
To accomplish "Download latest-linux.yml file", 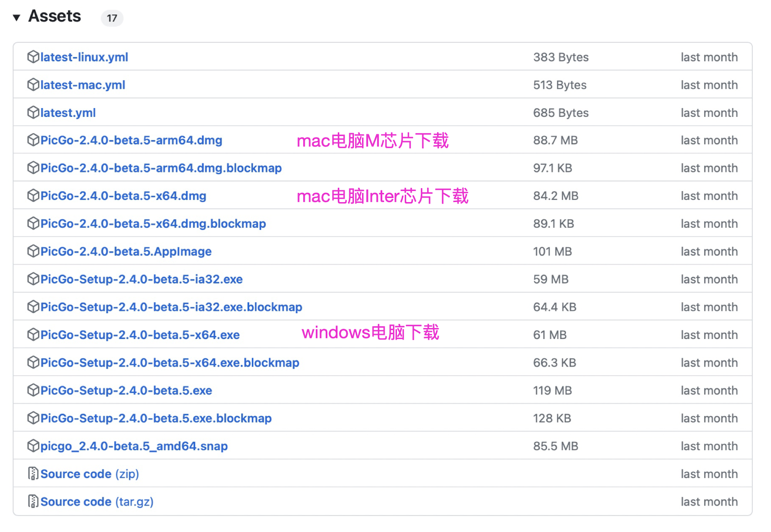I will pyautogui.click(x=84, y=57).
